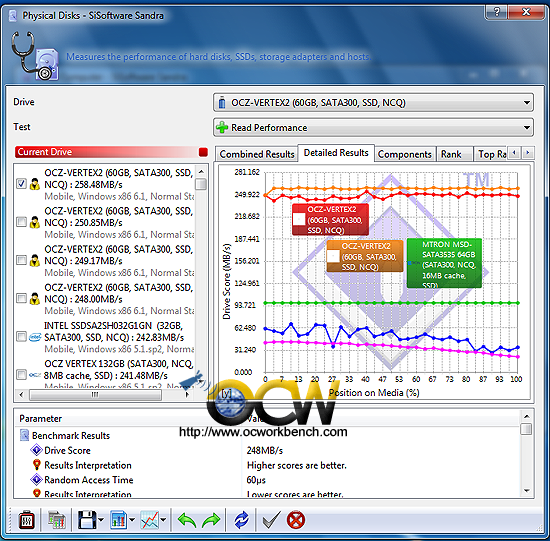The image size is (550, 541).
Task: Click the drive list horizontal scrollbar thumb
Action: pos(95,395)
